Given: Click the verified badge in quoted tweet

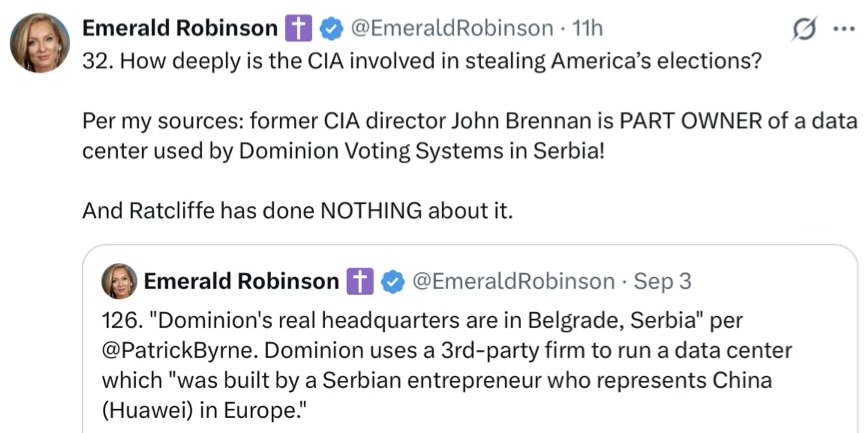Looking at the screenshot, I should coord(393,282).
